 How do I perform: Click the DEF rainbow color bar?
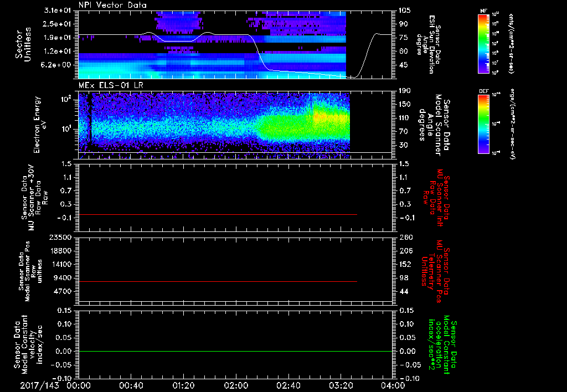[483, 124]
